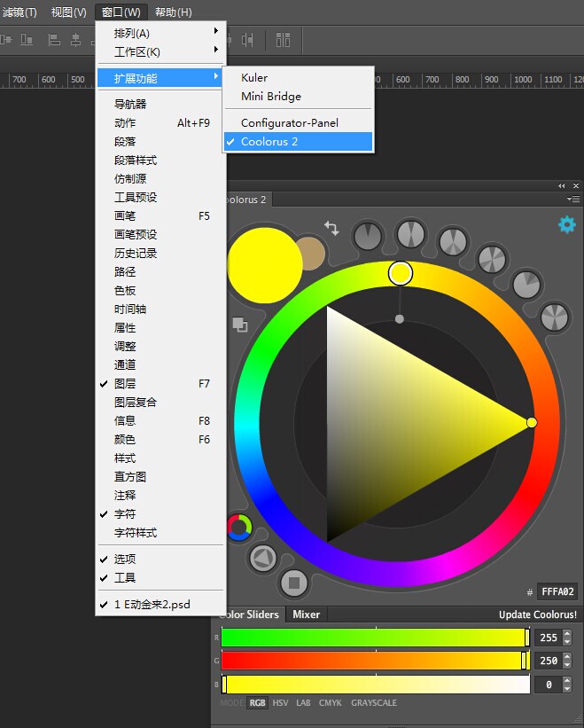Toggle the 工具 (Tools) panel
Image resolution: width=584 pixels, height=728 pixels.
coord(161,577)
